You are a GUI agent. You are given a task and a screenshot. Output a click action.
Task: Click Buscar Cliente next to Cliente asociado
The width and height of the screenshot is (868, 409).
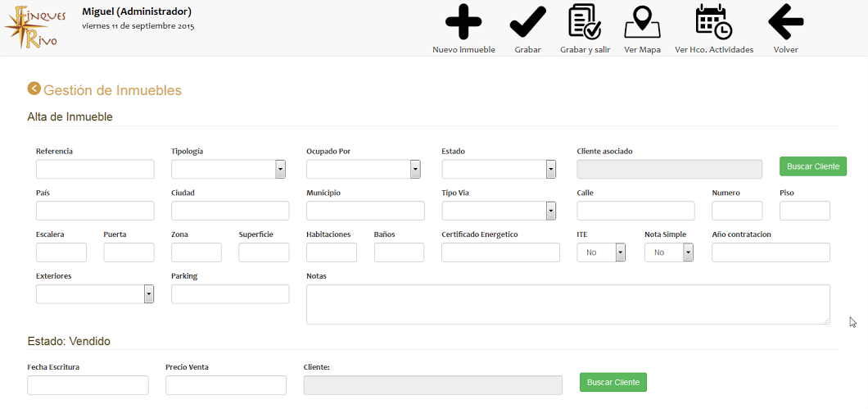coord(812,166)
